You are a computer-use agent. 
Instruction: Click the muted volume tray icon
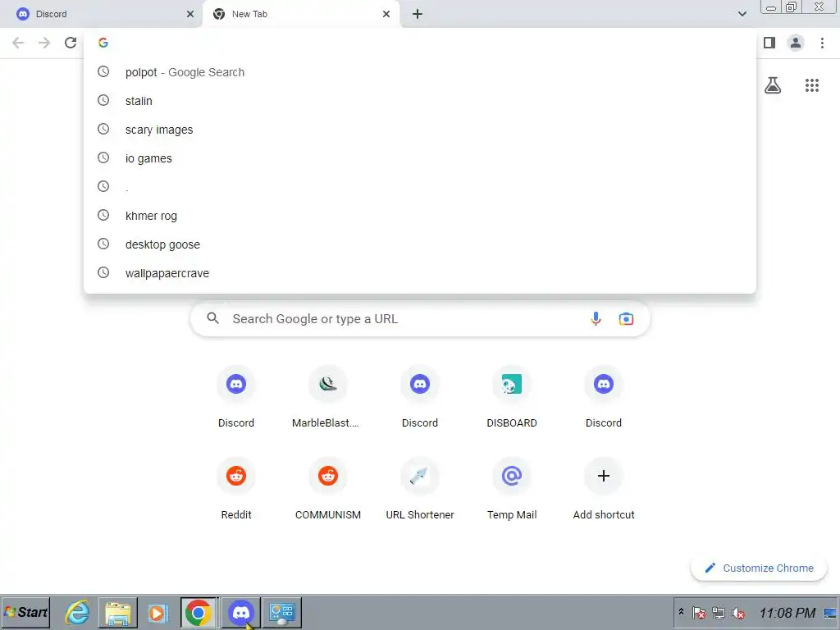[739, 613]
